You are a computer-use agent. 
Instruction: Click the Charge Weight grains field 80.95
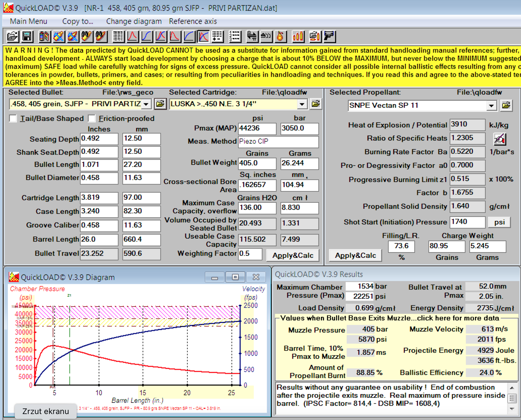tap(447, 246)
